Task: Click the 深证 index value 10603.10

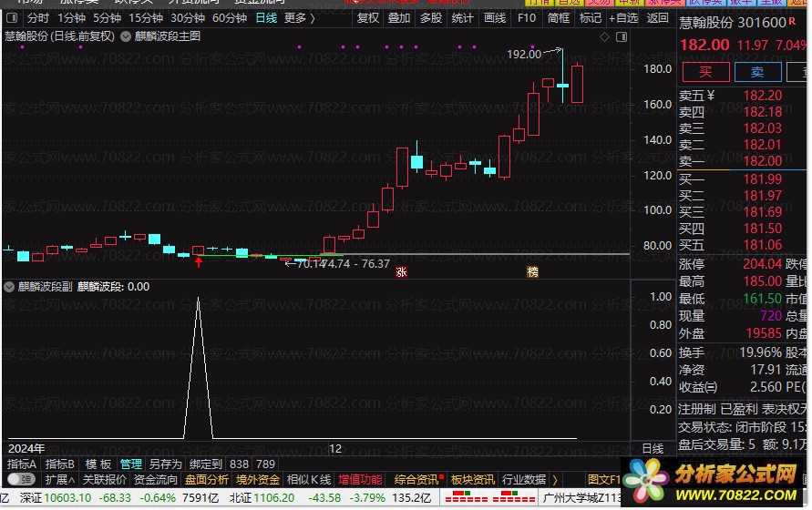Action: (67, 498)
